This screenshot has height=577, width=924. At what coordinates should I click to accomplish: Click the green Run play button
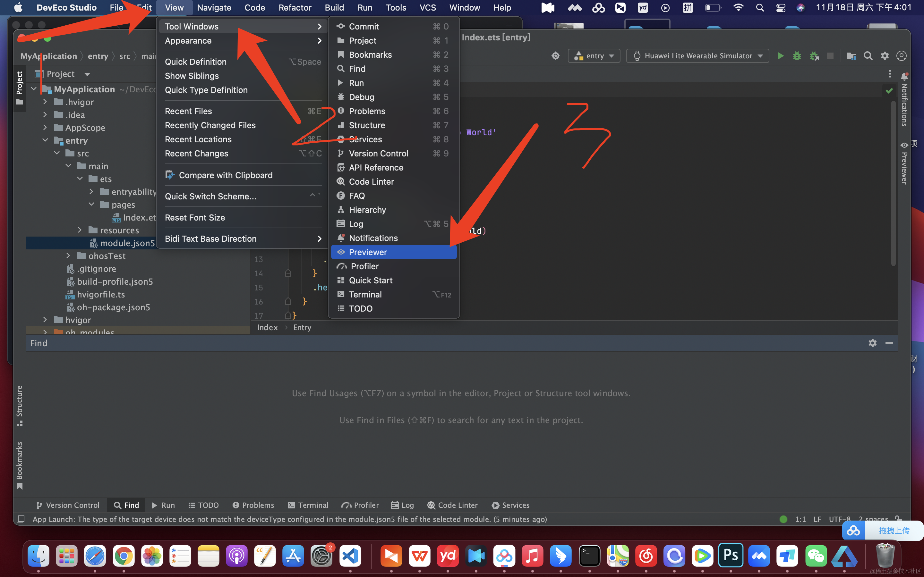click(780, 56)
